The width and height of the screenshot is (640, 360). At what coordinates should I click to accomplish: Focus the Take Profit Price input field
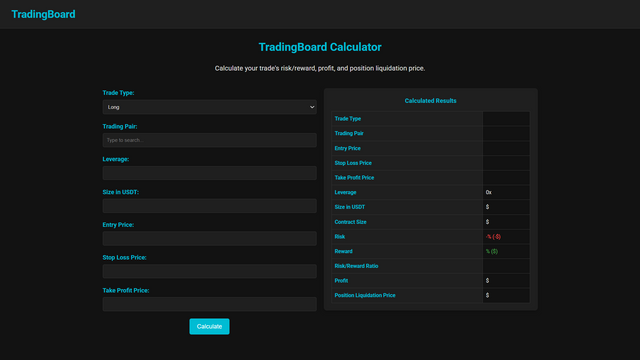click(x=209, y=304)
